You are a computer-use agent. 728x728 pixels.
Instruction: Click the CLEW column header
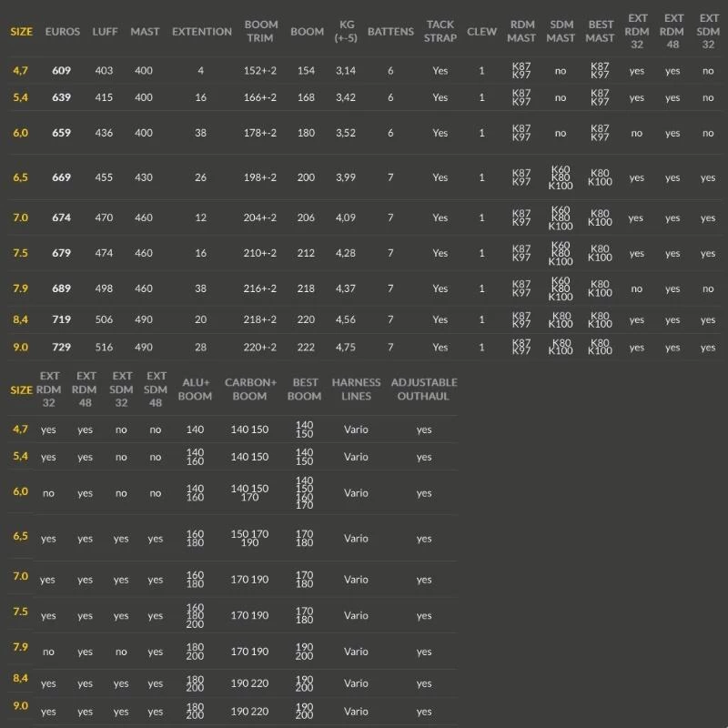[481, 32]
